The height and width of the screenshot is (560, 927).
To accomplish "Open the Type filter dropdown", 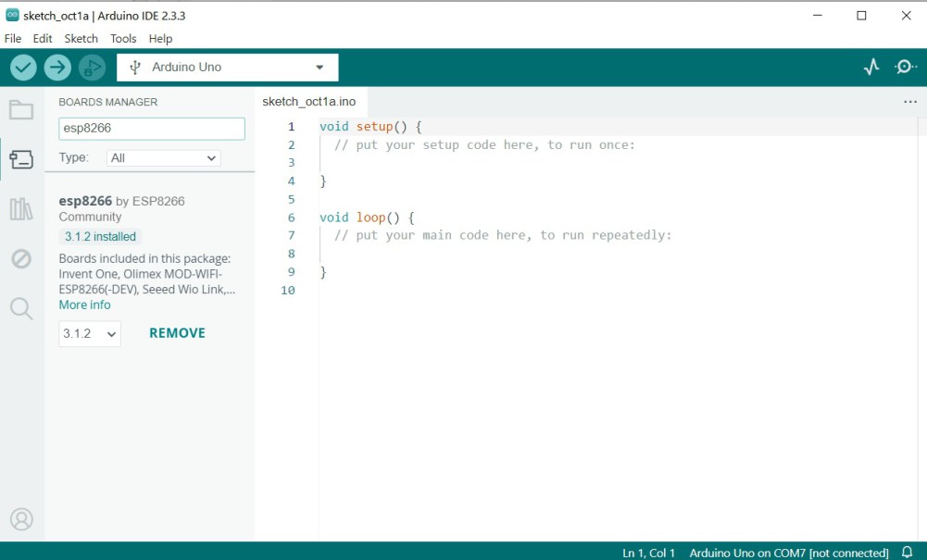I will point(164,158).
